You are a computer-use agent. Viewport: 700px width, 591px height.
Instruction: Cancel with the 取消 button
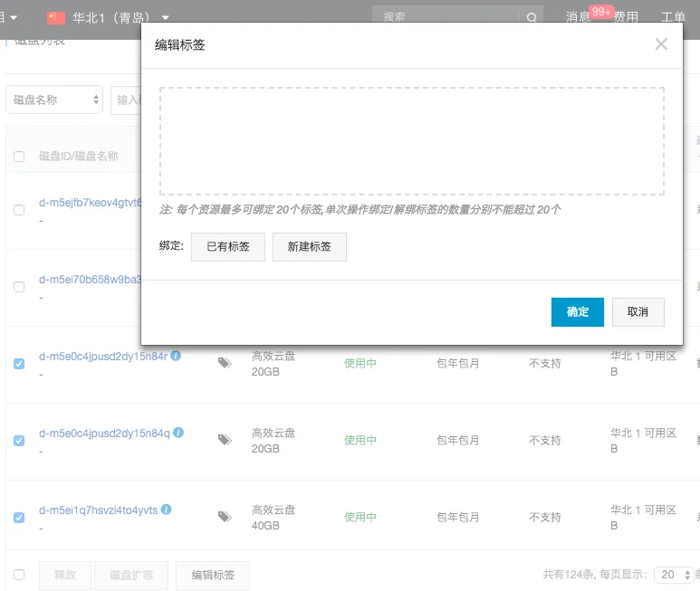point(638,311)
